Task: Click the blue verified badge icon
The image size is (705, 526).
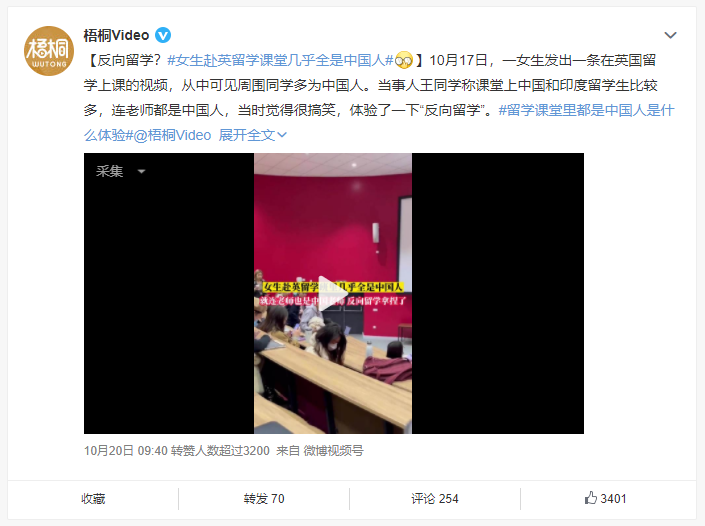Action: click(x=163, y=35)
